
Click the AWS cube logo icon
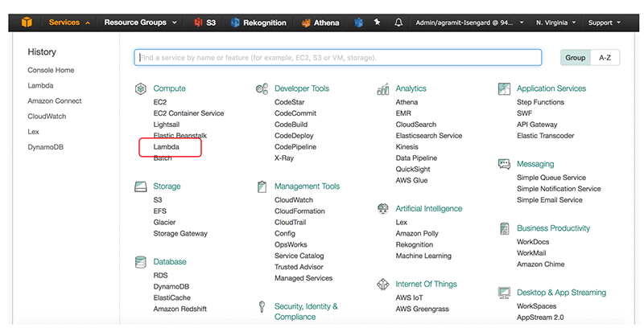tap(27, 23)
